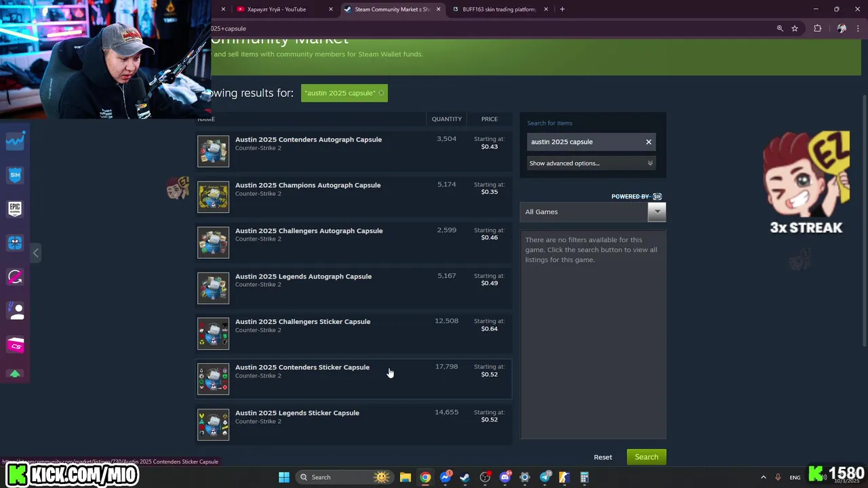Screen dimensions: 868x488
Task: Open Discord from the taskbar
Action: point(505,477)
